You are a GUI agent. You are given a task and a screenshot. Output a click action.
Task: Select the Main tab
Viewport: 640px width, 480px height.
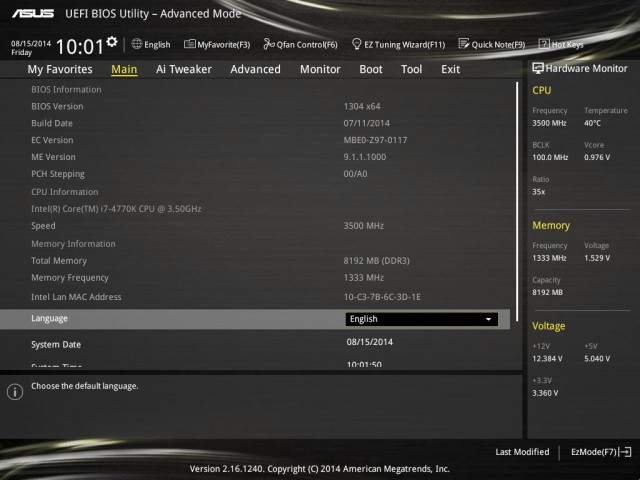point(124,69)
